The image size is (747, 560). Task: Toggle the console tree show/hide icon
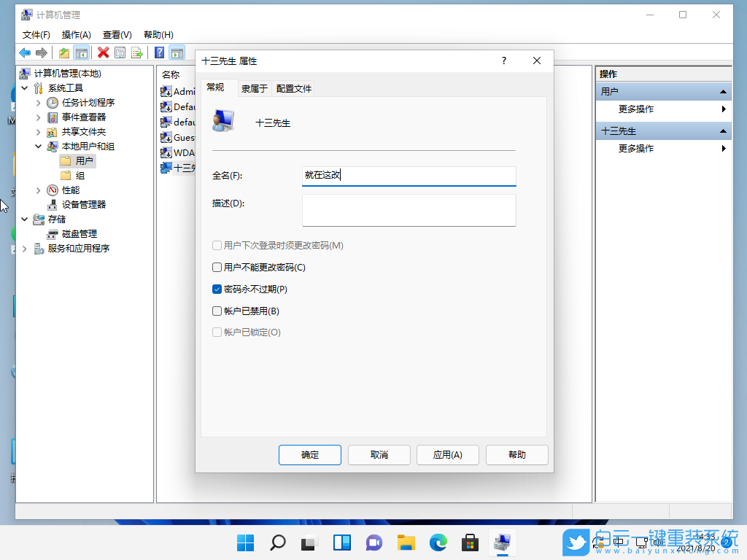click(82, 52)
